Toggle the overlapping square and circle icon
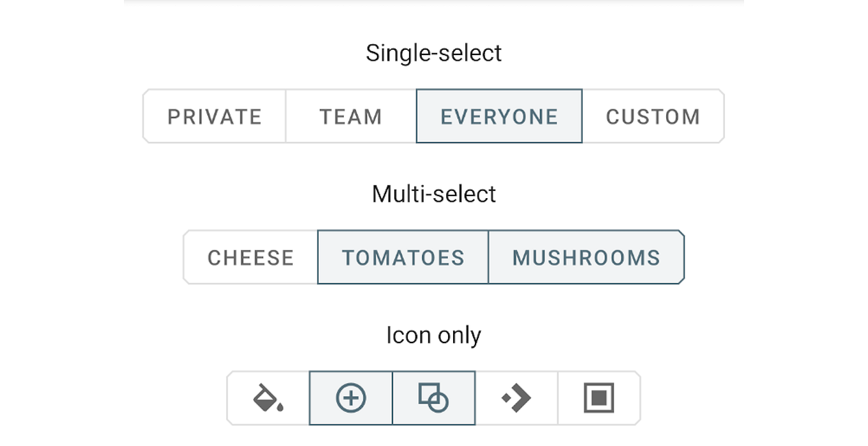 pyautogui.click(x=434, y=398)
